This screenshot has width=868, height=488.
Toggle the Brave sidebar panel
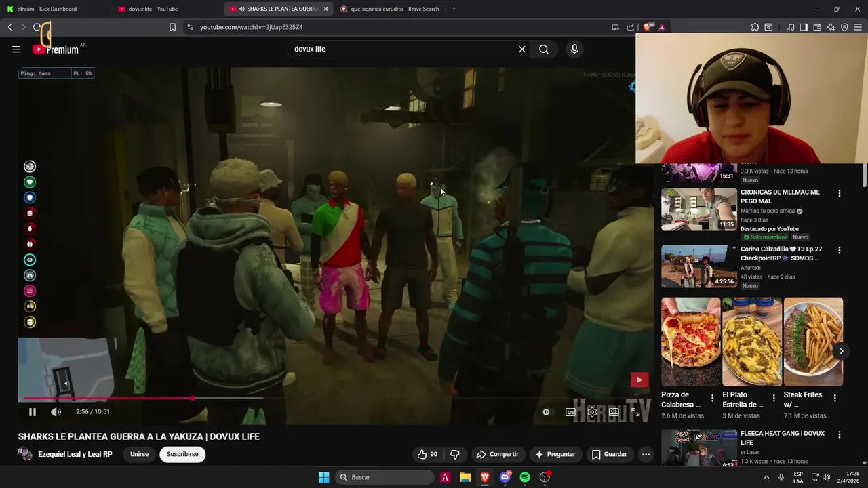804,27
